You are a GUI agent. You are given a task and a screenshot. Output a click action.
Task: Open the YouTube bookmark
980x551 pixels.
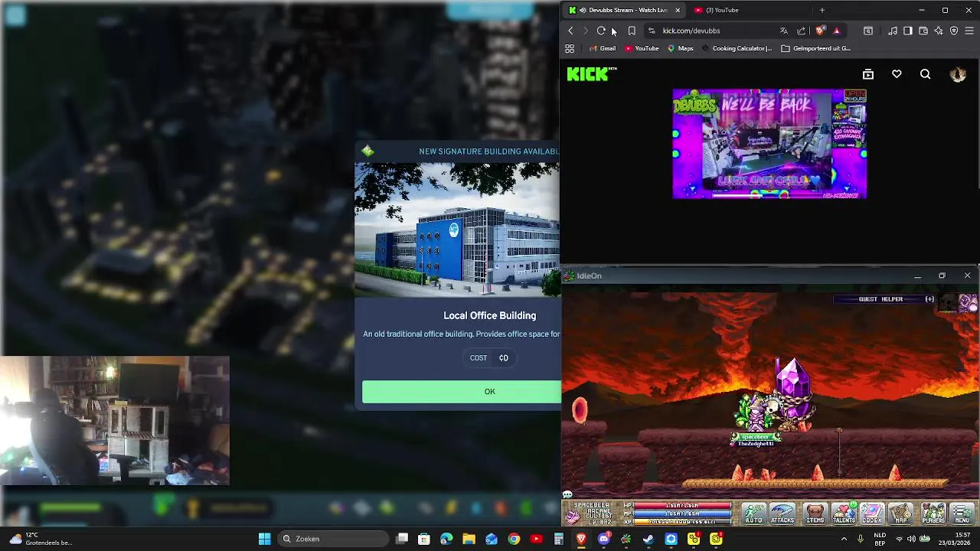click(x=642, y=48)
